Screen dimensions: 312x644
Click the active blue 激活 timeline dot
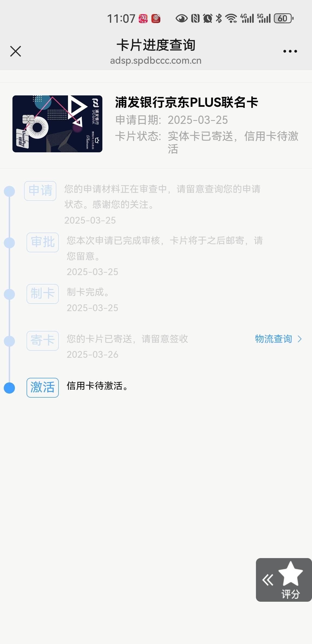point(9,388)
